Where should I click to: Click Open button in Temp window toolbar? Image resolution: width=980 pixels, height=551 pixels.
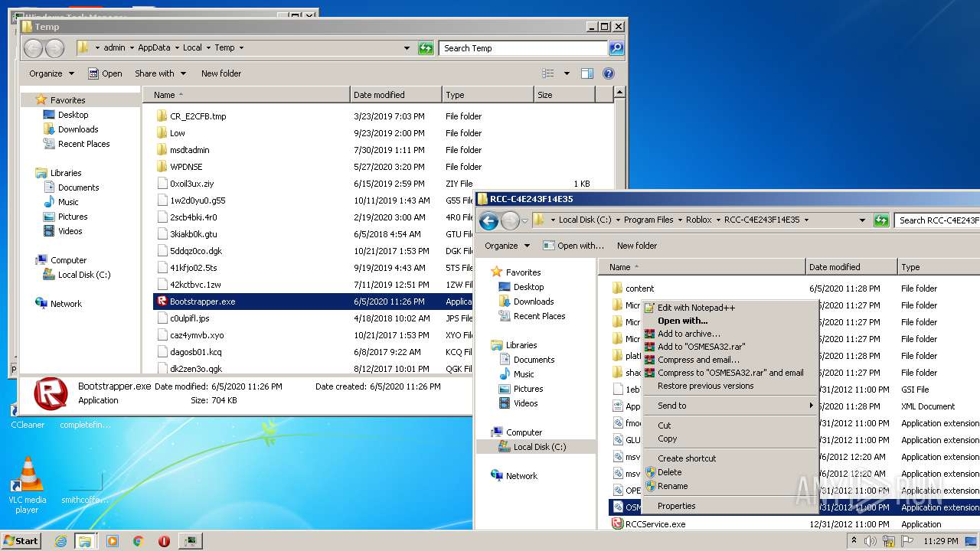105,73
